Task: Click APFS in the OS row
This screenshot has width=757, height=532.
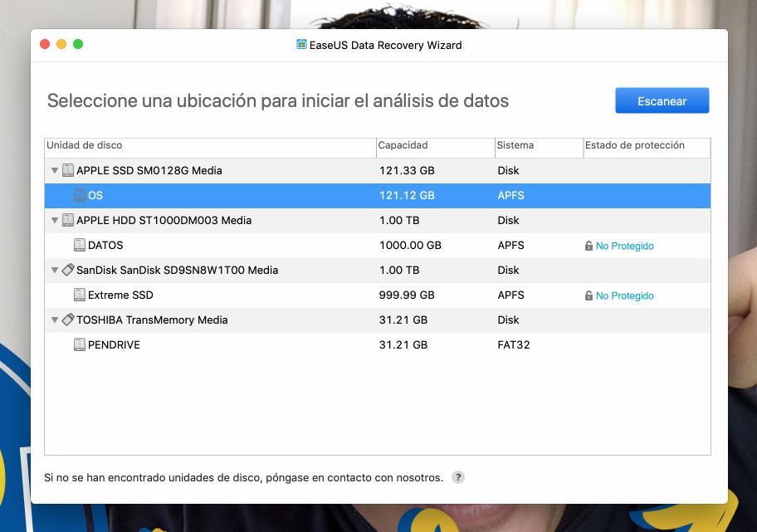Action: (510, 196)
